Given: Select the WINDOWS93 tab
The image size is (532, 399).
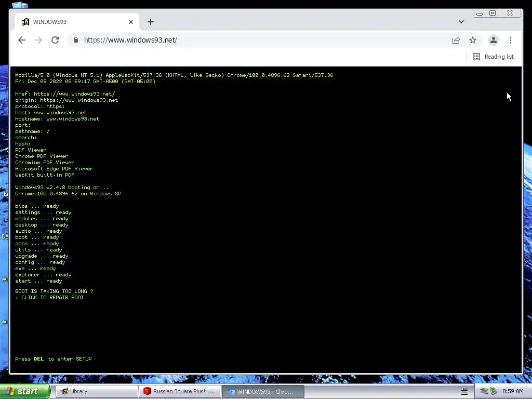Looking at the screenshot, I should [77, 22].
